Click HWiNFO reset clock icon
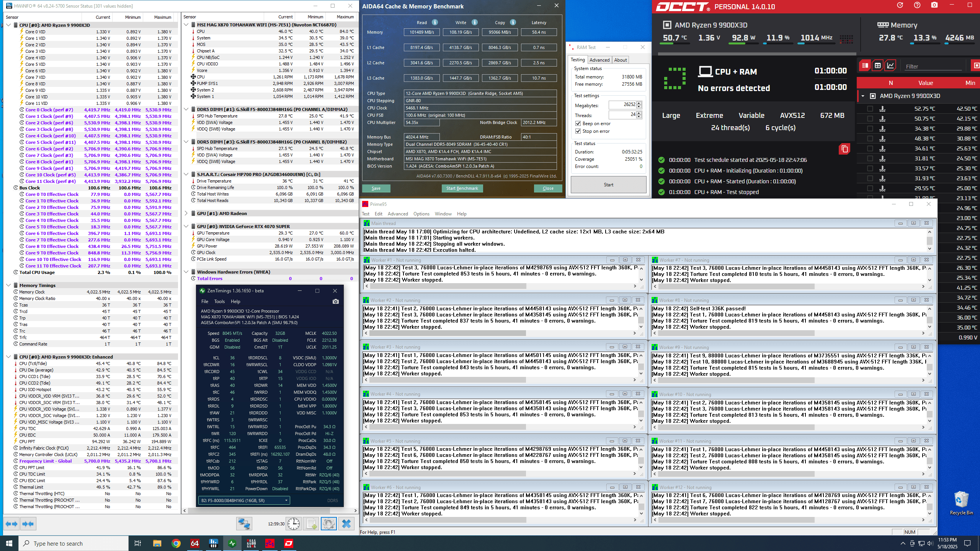 point(294,523)
